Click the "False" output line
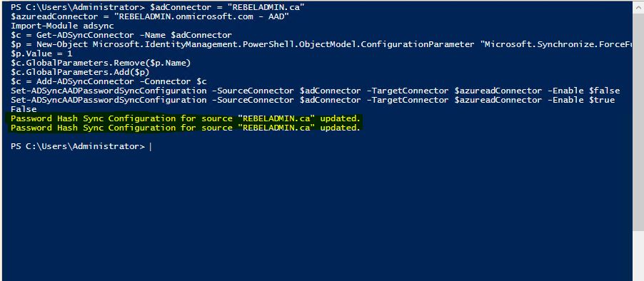 point(24,110)
